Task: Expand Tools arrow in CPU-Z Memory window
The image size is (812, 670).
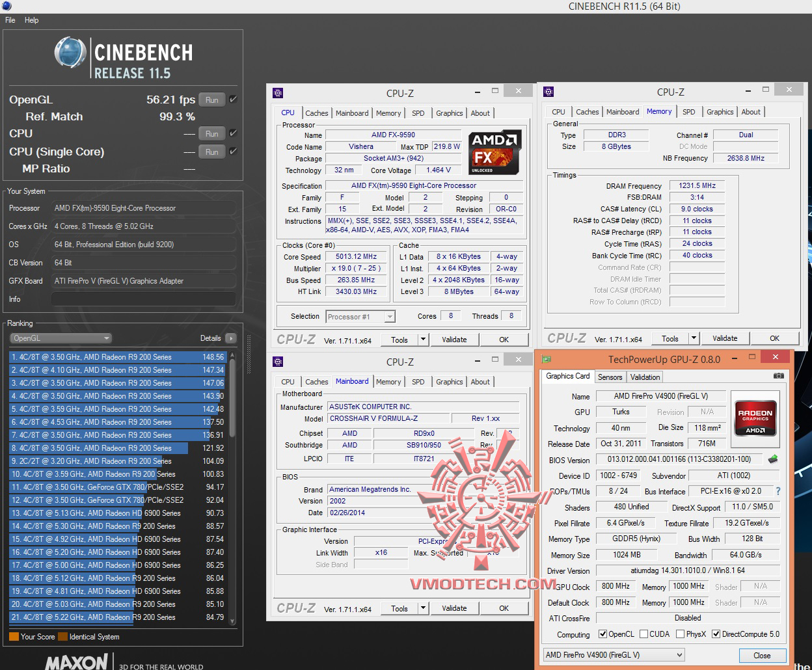Action: coord(694,338)
